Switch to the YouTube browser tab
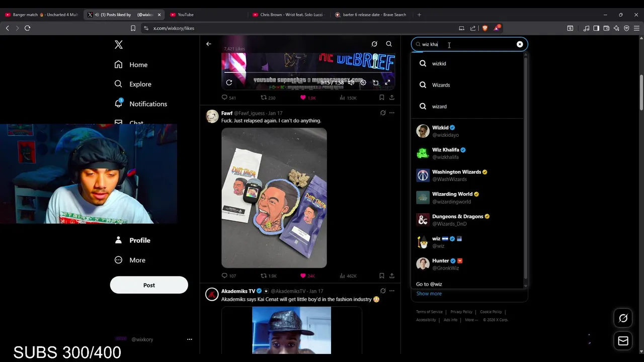644x362 pixels. pos(206,15)
